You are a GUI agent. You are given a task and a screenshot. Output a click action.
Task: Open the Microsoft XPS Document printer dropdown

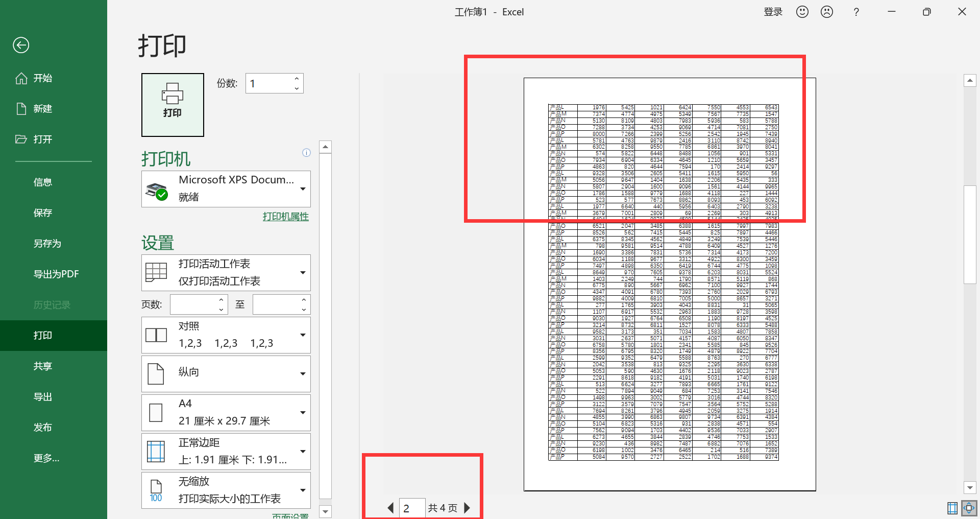coord(226,189)
